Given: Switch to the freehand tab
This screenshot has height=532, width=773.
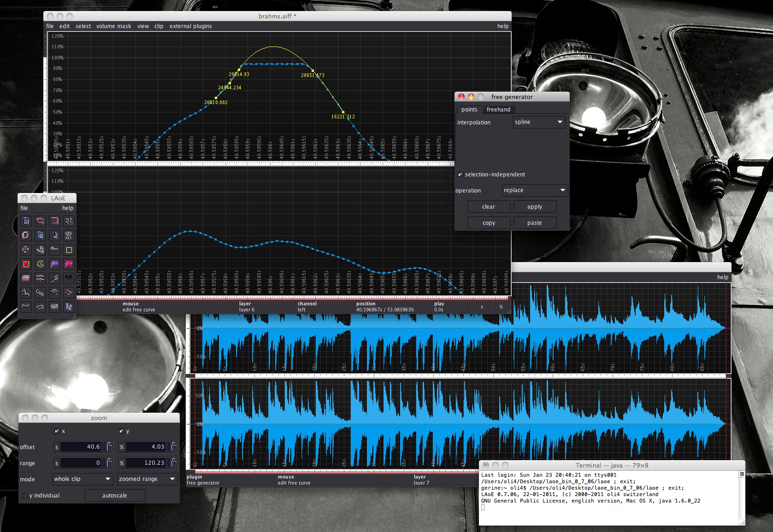Looking at the screenshot, I should (498, 110).
